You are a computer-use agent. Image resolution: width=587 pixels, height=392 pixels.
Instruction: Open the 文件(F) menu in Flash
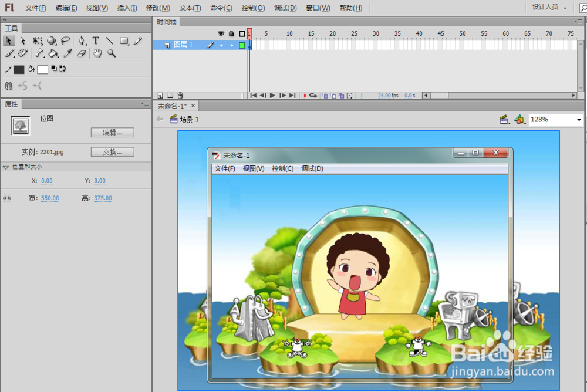click(x=36, y=8)
